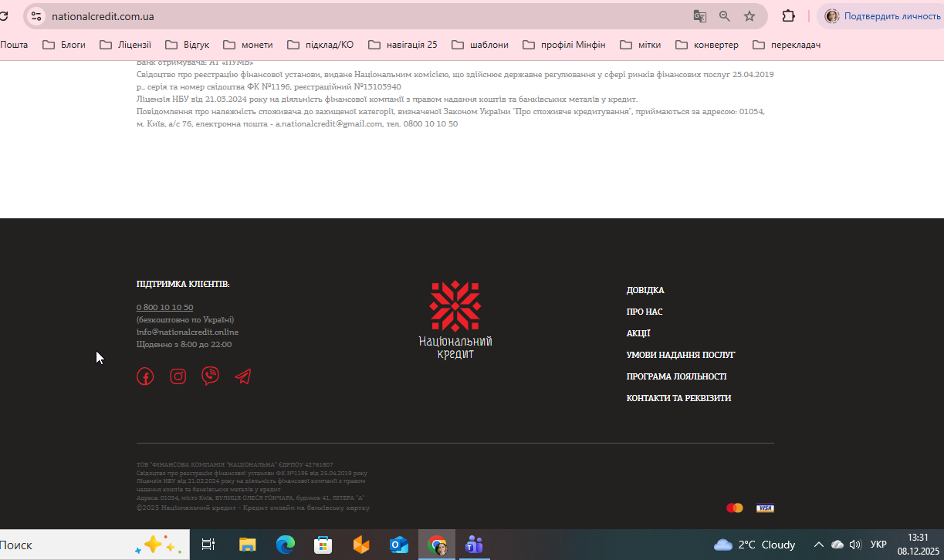Open the конвертер bookmarks folder
The image size is (944, 560).
coord(707,45)
